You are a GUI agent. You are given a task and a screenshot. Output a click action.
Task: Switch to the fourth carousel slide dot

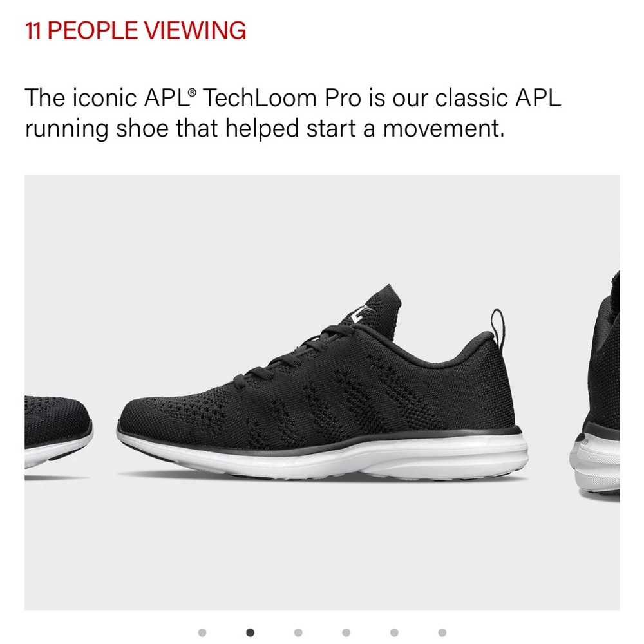(346, 632)
